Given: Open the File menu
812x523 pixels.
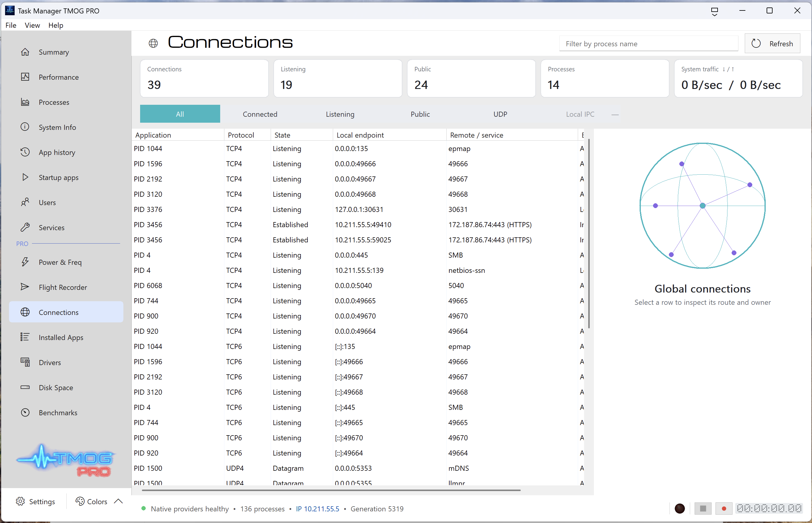Looking at the screenshot, I should (11, 25).
